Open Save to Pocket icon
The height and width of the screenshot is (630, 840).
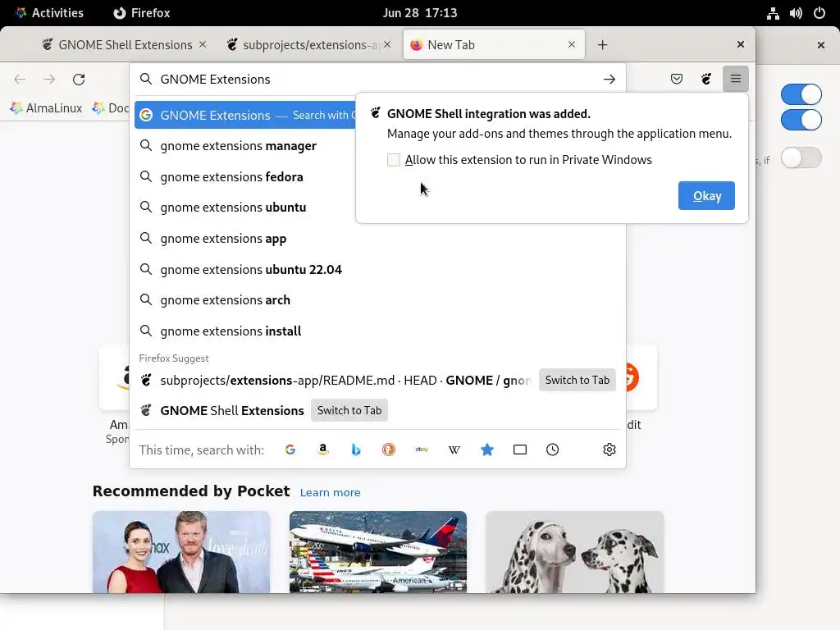click(x=677, y=80)
